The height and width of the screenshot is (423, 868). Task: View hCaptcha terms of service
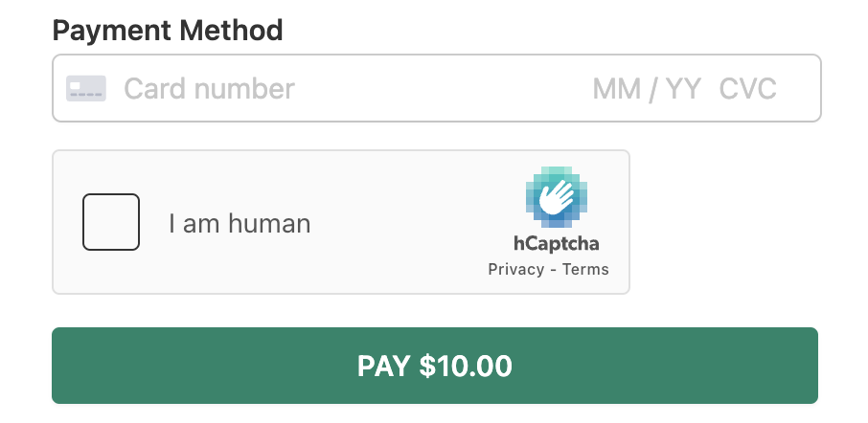tap(585, 269)
